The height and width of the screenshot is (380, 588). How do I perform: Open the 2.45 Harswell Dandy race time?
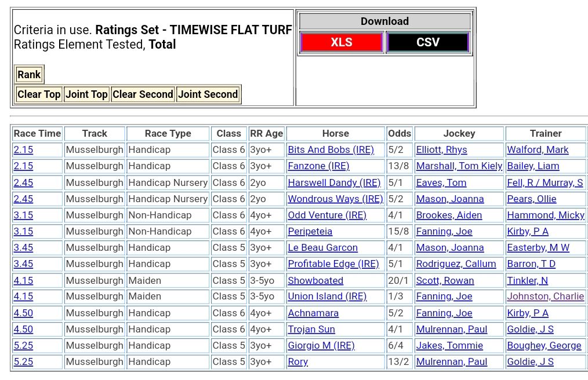coord(23,182)
